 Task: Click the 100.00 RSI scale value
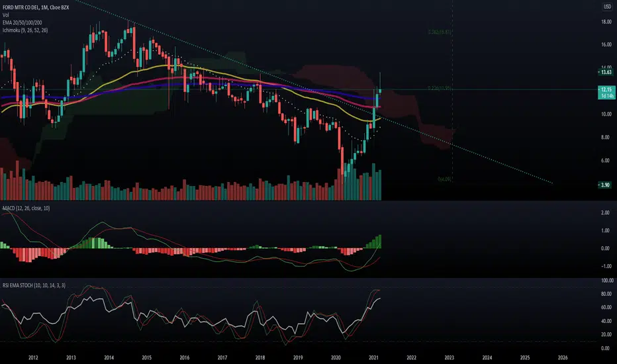(608, 281)
